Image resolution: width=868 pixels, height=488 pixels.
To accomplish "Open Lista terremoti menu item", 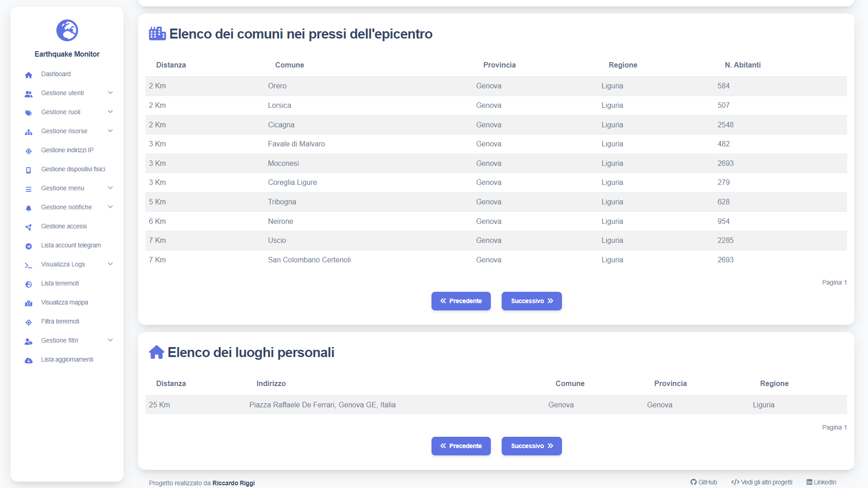I will (60, 283).
